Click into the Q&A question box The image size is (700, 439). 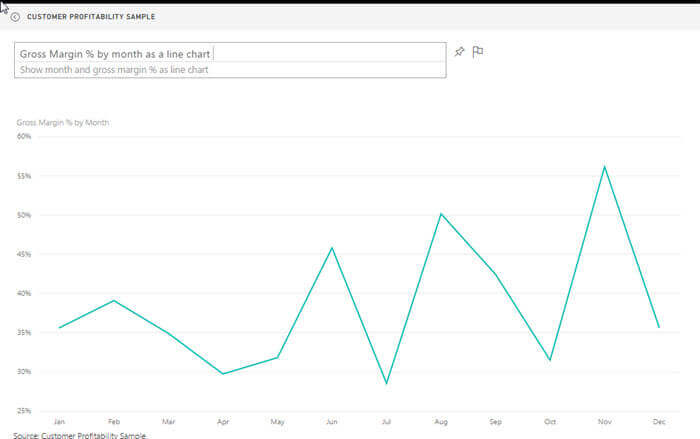point(230,54)
